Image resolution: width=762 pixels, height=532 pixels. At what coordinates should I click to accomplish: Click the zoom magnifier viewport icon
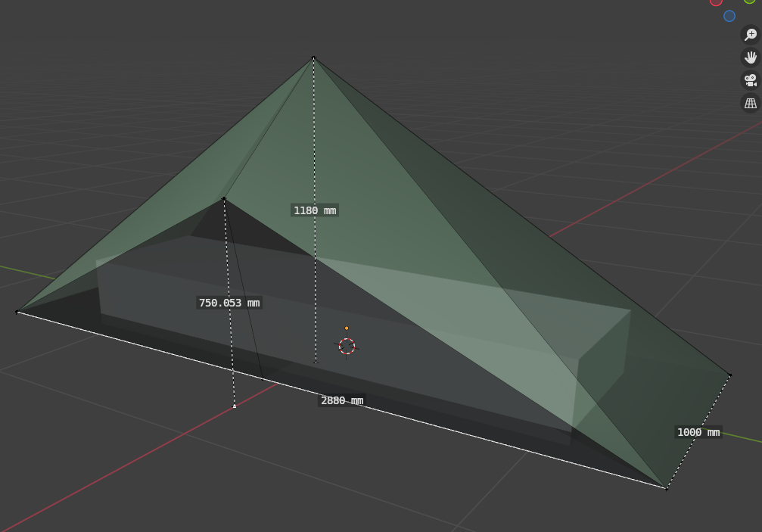(x=750, y=35)
